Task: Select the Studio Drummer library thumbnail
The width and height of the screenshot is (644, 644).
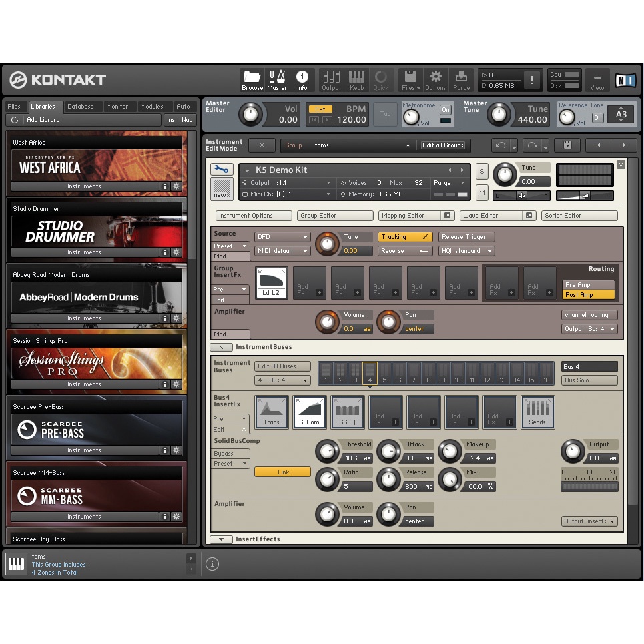Action: coord(96,232)
